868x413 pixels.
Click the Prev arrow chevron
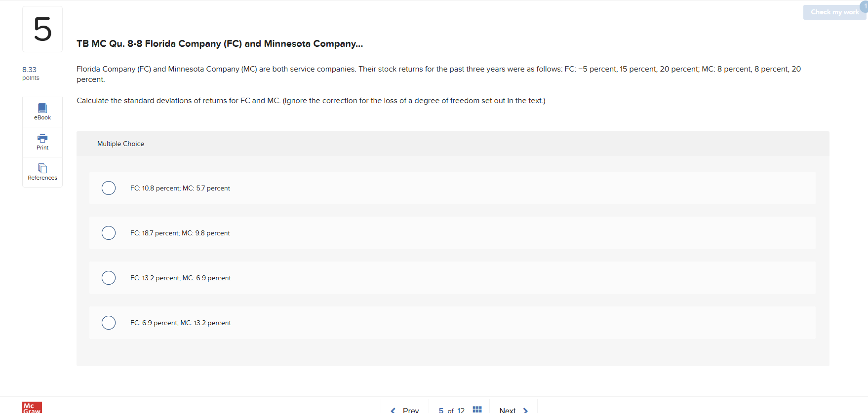393,411
